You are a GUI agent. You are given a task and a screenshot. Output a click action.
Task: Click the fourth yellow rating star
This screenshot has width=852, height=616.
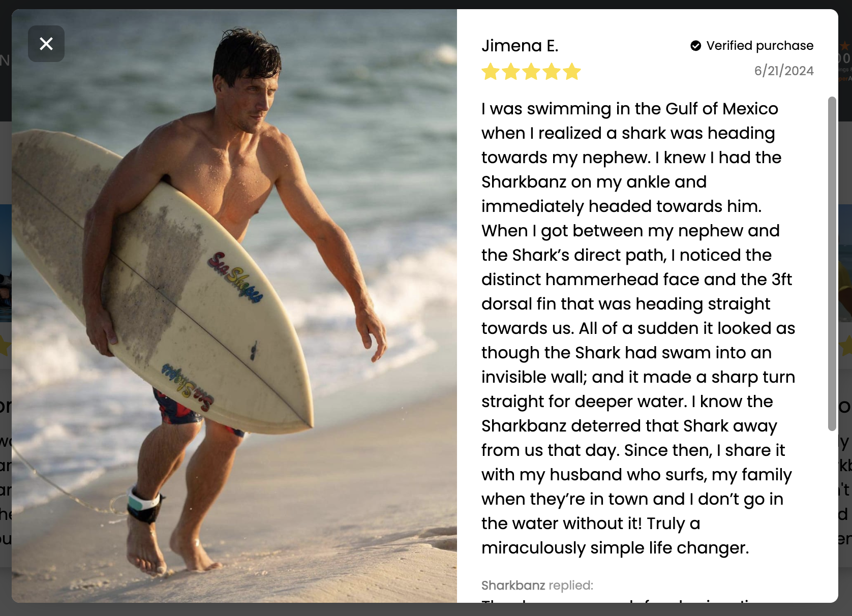coord(552,72)
